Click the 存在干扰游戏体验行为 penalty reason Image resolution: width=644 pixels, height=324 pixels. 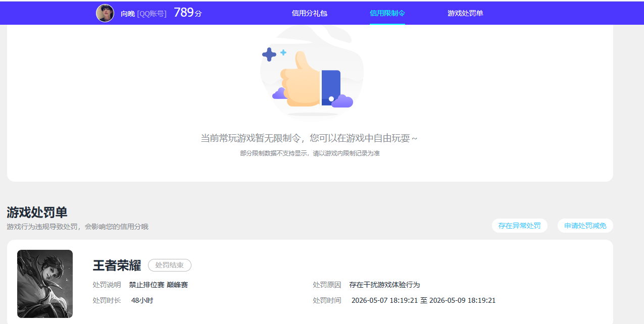tap(384, 285)
